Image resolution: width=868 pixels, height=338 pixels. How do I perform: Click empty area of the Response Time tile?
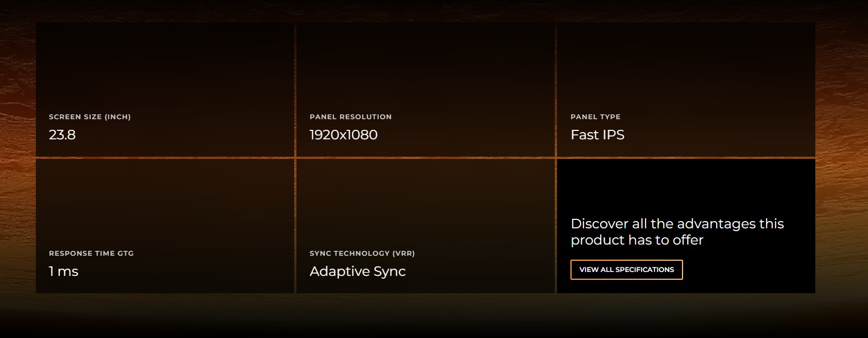pyautogui.click(x=165, y=201)
